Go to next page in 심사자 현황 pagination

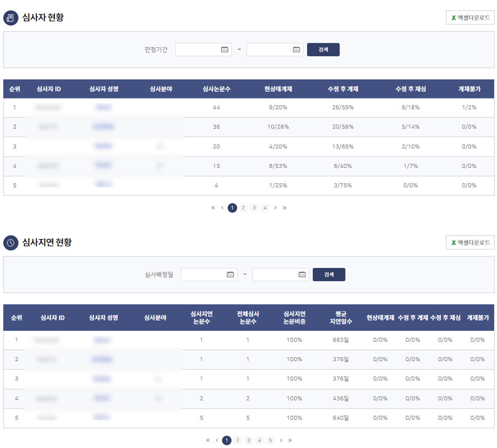point(275,208)
